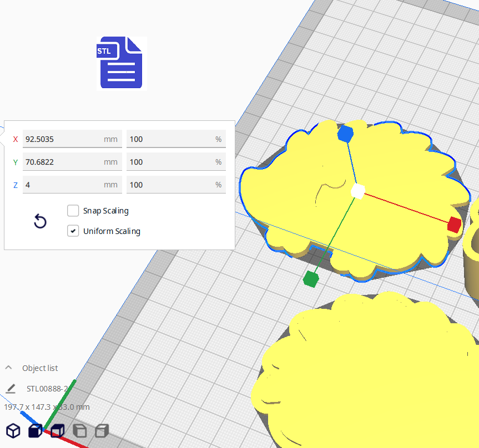Viewport: 479px width, 448px height.
Task: Collapse the Object list chevron
Action: pos(9,368)
